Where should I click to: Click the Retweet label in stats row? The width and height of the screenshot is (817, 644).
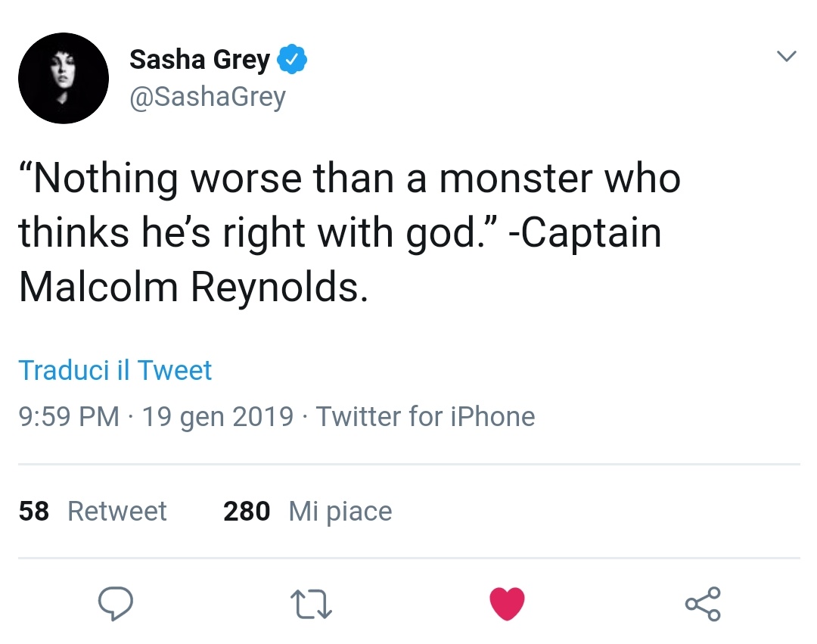point(117,512)
